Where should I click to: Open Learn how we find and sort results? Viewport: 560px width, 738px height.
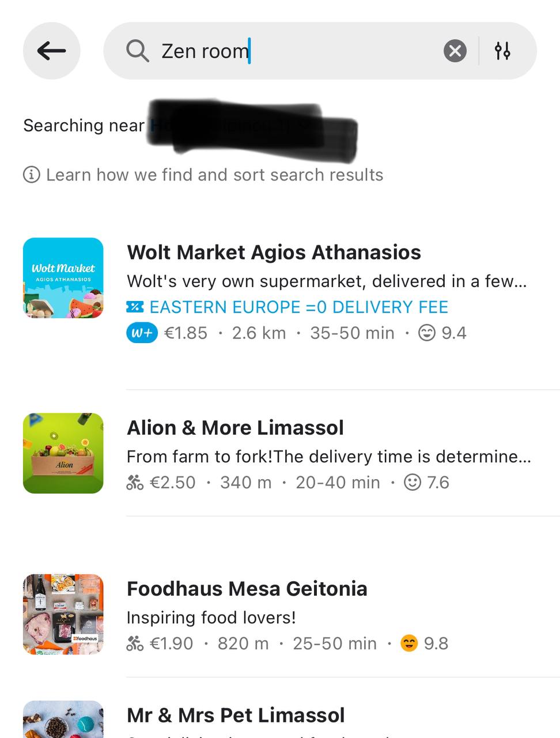(214, 175)
